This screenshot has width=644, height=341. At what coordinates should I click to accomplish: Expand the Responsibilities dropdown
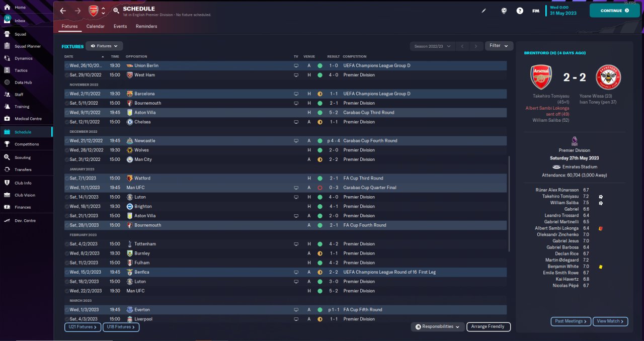point(437,327)
